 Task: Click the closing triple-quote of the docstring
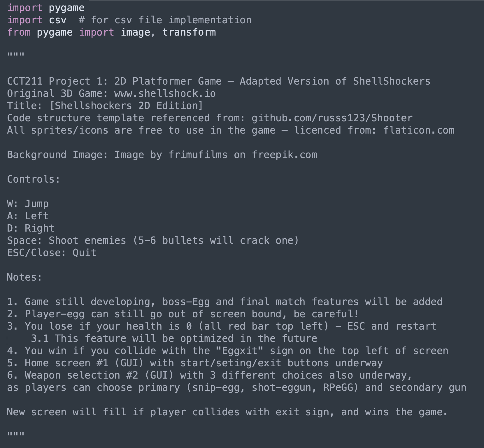click(x=15, y=434)
